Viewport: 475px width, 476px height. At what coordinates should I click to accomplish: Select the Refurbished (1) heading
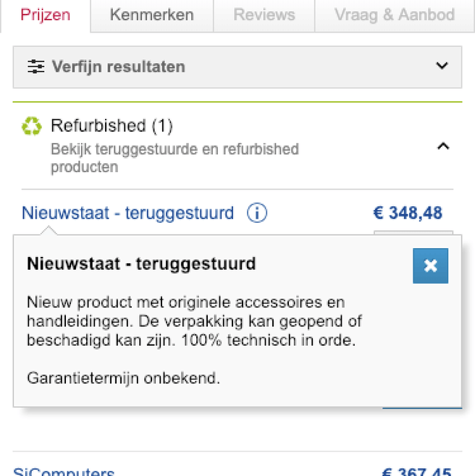point(112,126)
